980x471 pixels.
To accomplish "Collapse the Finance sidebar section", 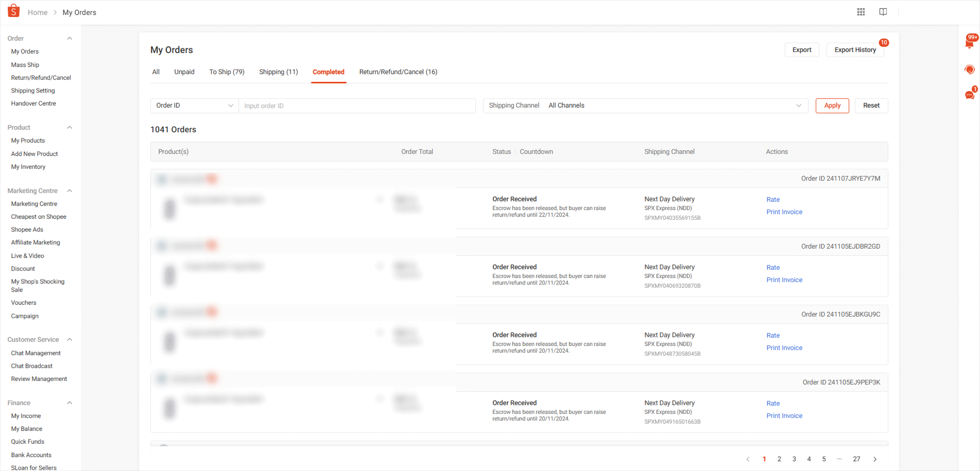I will click(70, 402).
